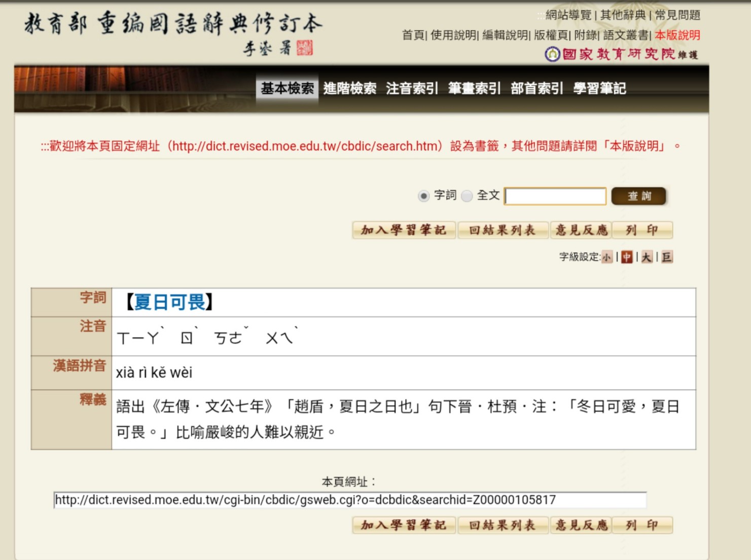The height and width of the screenshot is (560, 751).
Task: Click the page URL text field
Action: pyautogui.click(x=350, y=500)
